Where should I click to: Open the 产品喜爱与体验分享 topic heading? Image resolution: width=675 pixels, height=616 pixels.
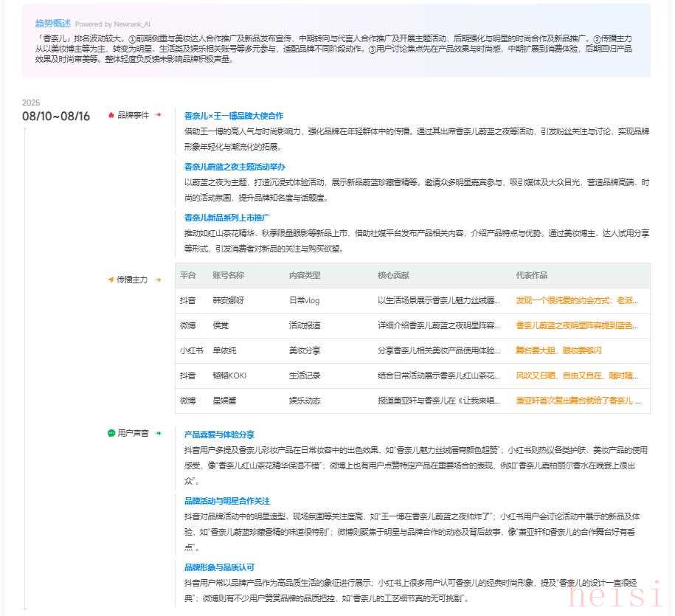coord(219,435)
